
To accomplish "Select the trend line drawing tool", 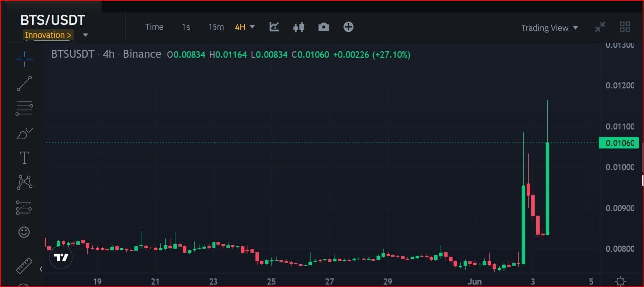I will click(x=24, y=84).
